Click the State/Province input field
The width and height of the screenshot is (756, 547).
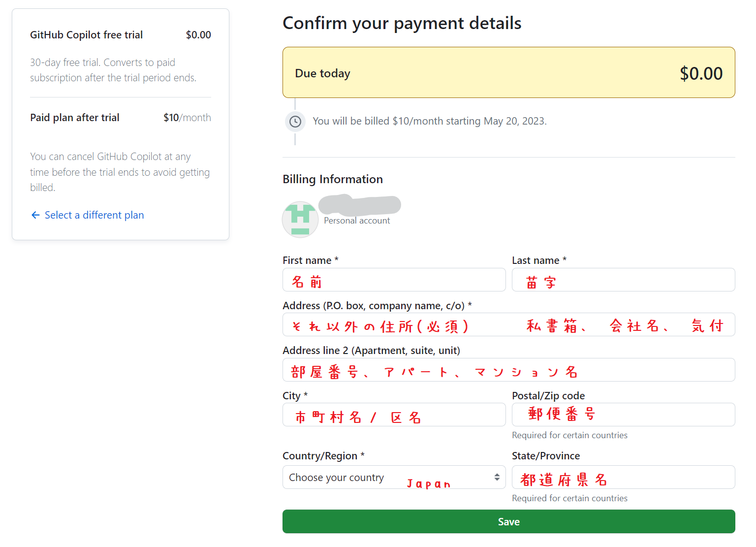[x=623, y=477]
